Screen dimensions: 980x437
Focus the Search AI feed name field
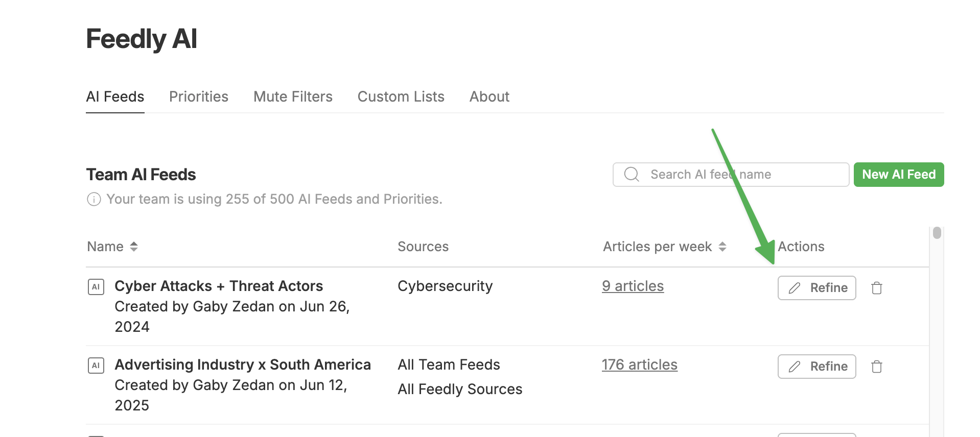731,175
